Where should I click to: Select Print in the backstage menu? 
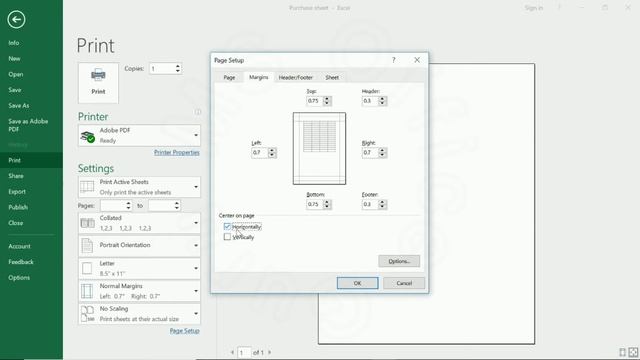(31, 160)
